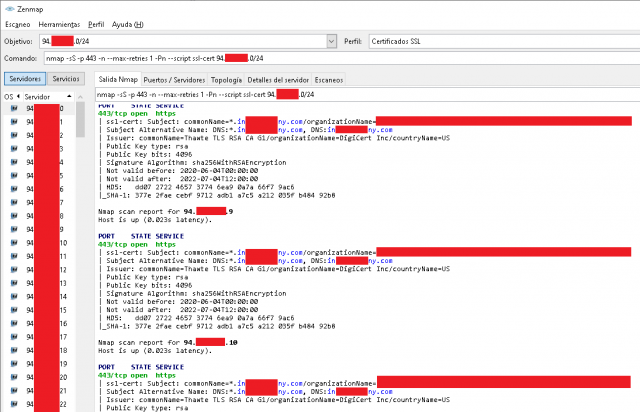Select OS icon of host ending in 3
640x412 pixels.
(14, 149)
